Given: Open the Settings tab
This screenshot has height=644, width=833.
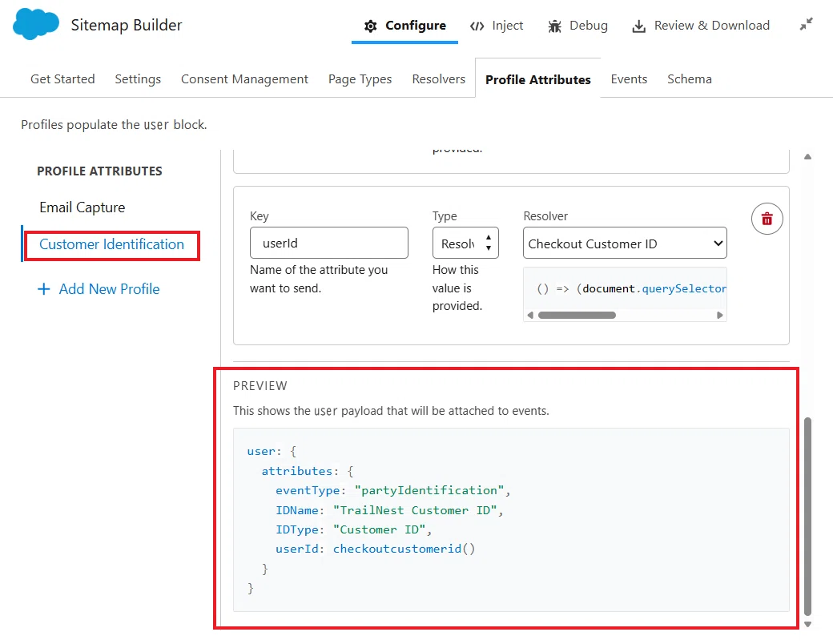Looking at the screenshot, I should point(138,79).
